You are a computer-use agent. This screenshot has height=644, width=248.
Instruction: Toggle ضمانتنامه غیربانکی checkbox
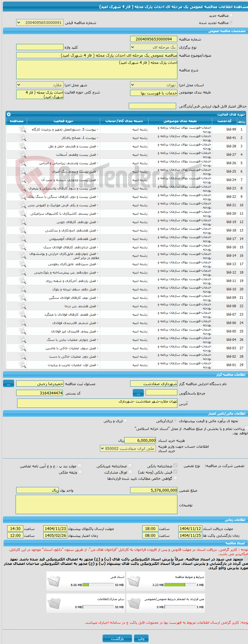(130, 465)
